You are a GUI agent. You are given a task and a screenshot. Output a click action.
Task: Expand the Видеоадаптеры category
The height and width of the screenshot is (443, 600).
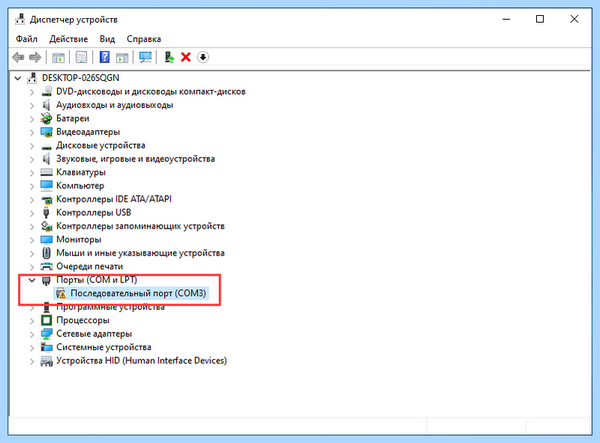(x=32, y=132)
